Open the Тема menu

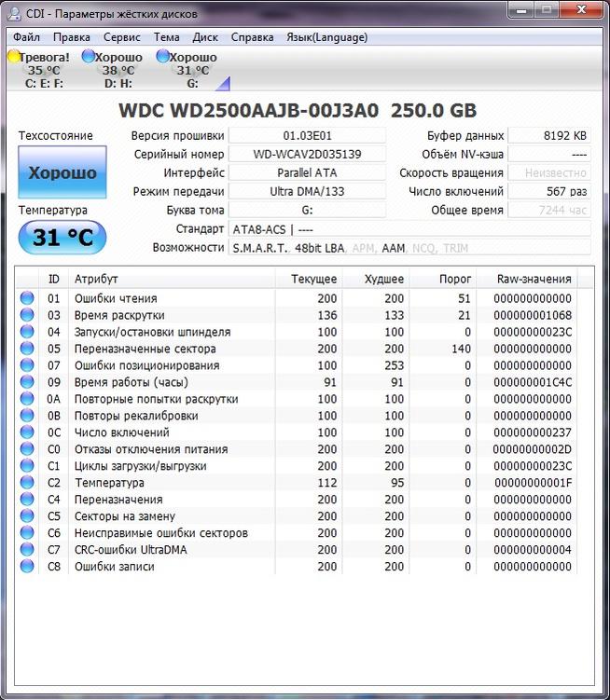click(166, 37)
